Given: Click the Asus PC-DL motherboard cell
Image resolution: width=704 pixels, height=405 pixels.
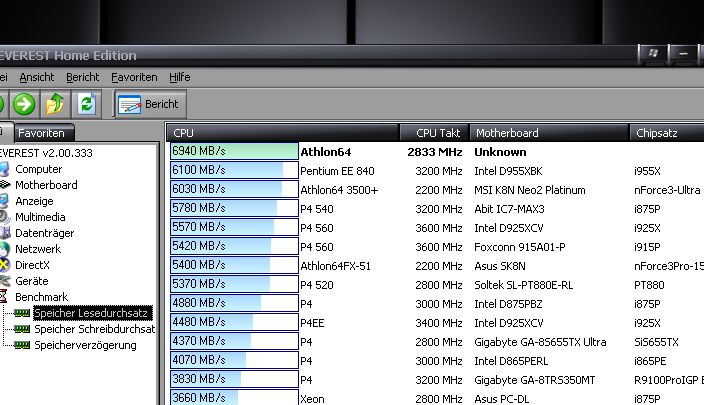Looking at the screenshot, I should [502, 399].
